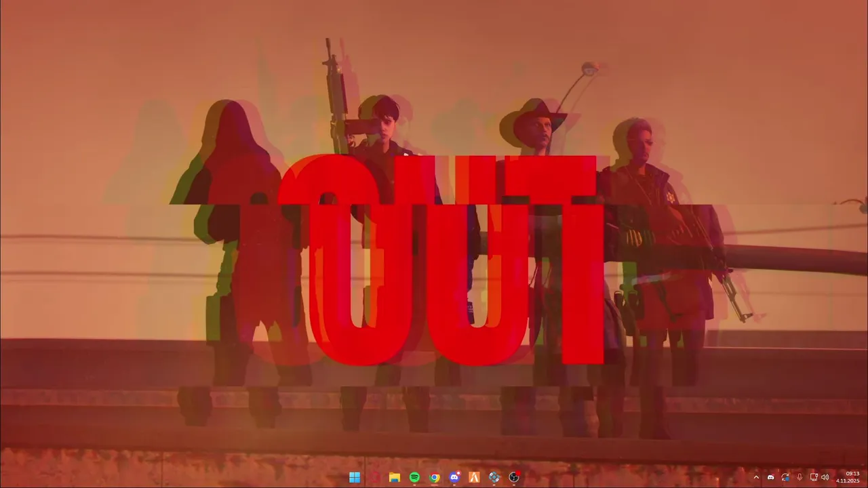Viewport: 868px width, 488px height.
Task: Show hidden system tray icons
Action: pyautogui.click(x=756, y=477)
